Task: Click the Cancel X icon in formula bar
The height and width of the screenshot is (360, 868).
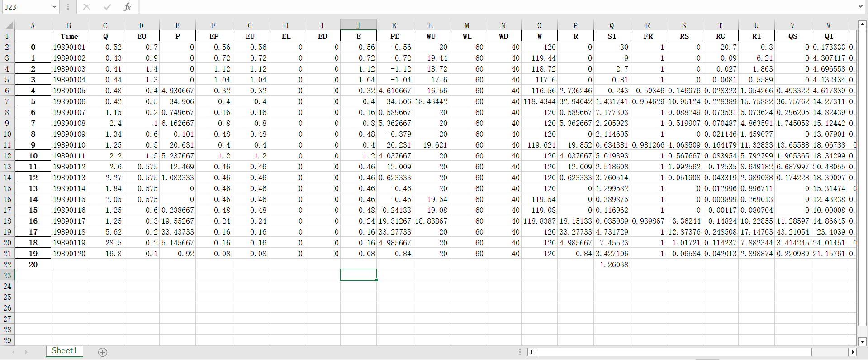Action: click(86, 7)
